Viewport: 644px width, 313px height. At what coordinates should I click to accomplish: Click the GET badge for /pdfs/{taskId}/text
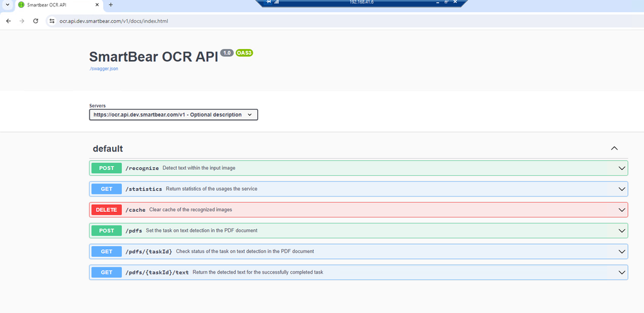point(106,272)
